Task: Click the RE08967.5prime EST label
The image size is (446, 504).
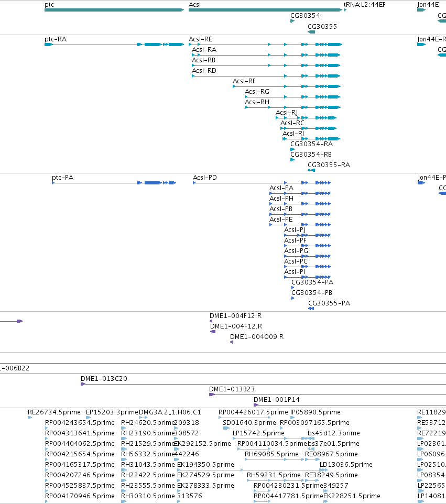Action: tap(331, 454)
